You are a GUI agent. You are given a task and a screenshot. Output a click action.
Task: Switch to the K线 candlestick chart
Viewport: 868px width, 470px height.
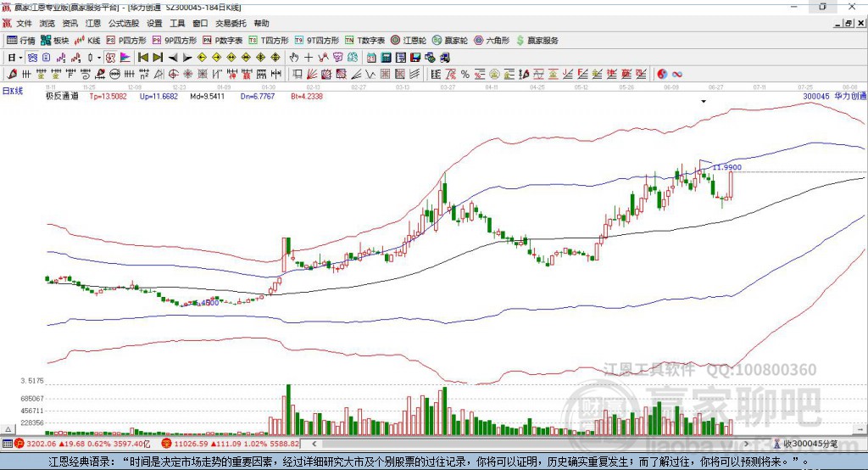pos(87,41)
